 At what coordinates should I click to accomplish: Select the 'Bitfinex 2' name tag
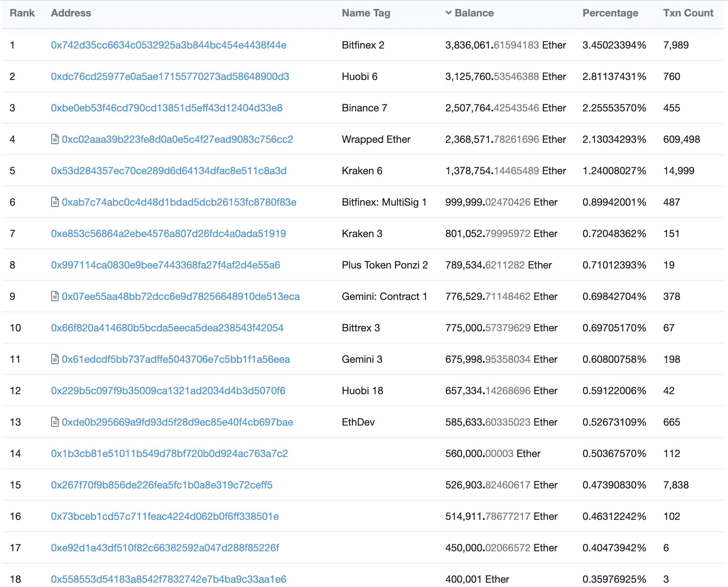pos(363,45)
